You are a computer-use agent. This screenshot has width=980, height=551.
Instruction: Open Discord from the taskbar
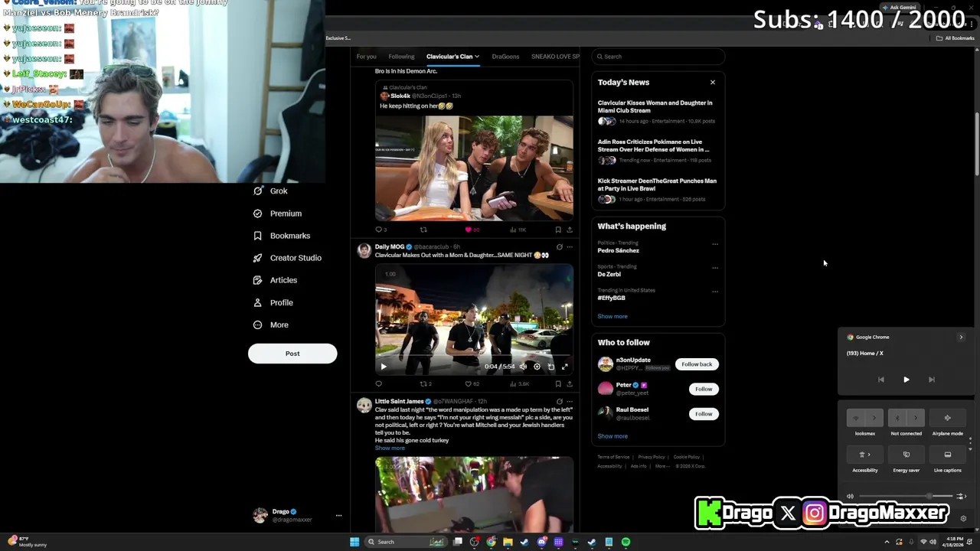pos(542,542)
